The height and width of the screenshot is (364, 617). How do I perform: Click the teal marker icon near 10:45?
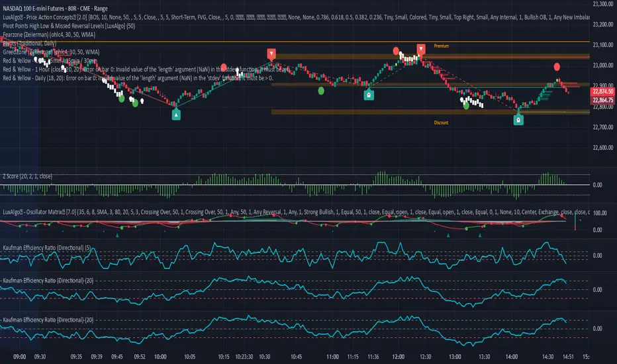(368, 95)
